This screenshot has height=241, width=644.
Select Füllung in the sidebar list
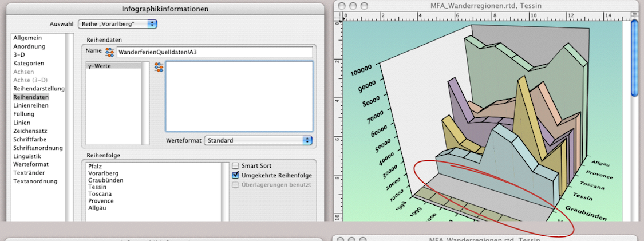coord(24,114)
